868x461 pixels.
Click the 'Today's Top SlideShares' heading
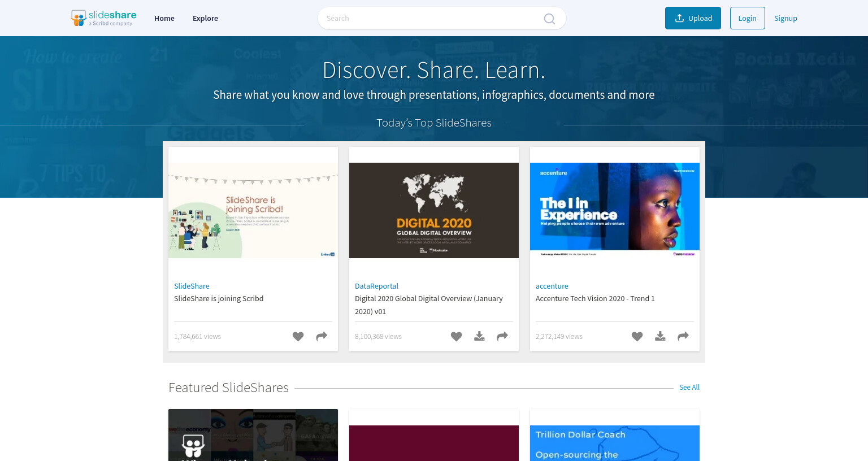pyautogui.click(x=434, y=123)
